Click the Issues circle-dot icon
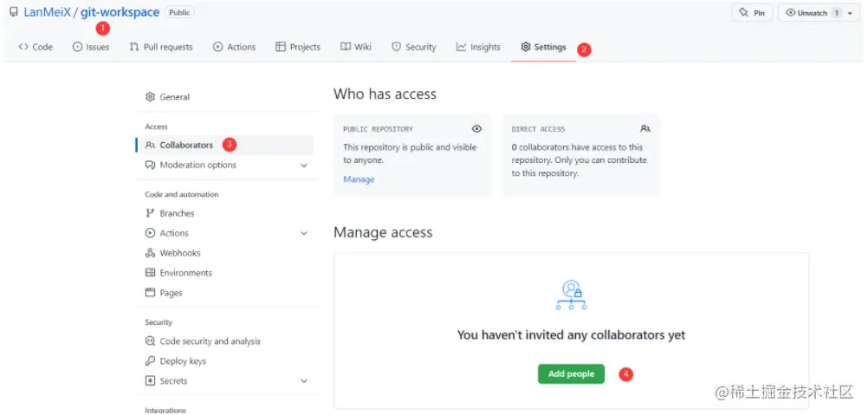Viewport: 868px width, 415px height. (77, 47)
